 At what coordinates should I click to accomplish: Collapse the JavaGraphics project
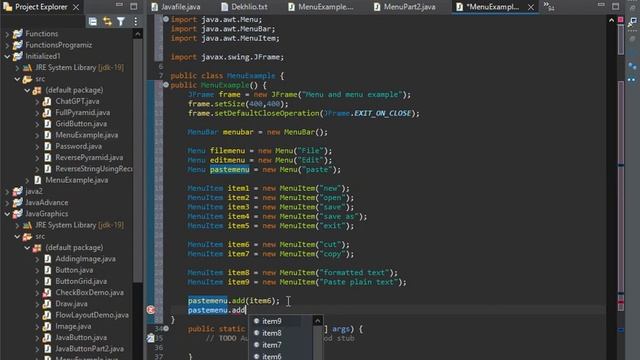[7, 214]
